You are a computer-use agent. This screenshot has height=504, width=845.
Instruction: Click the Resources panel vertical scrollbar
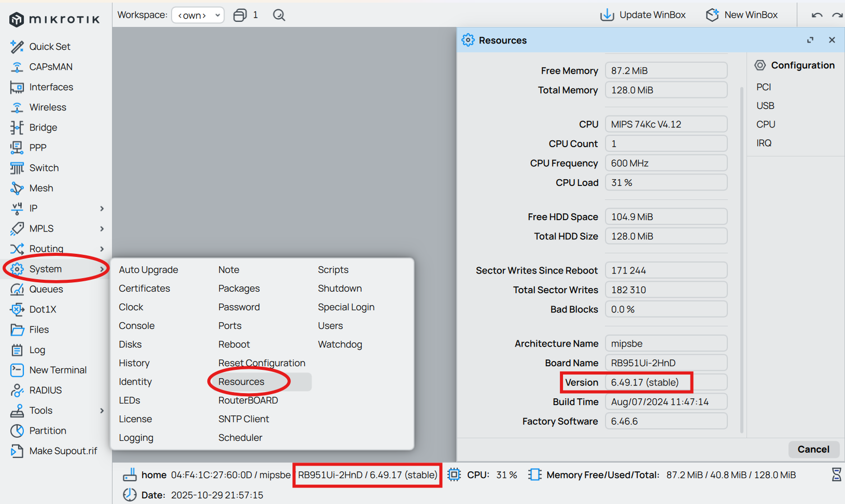(x=742, y=259)
